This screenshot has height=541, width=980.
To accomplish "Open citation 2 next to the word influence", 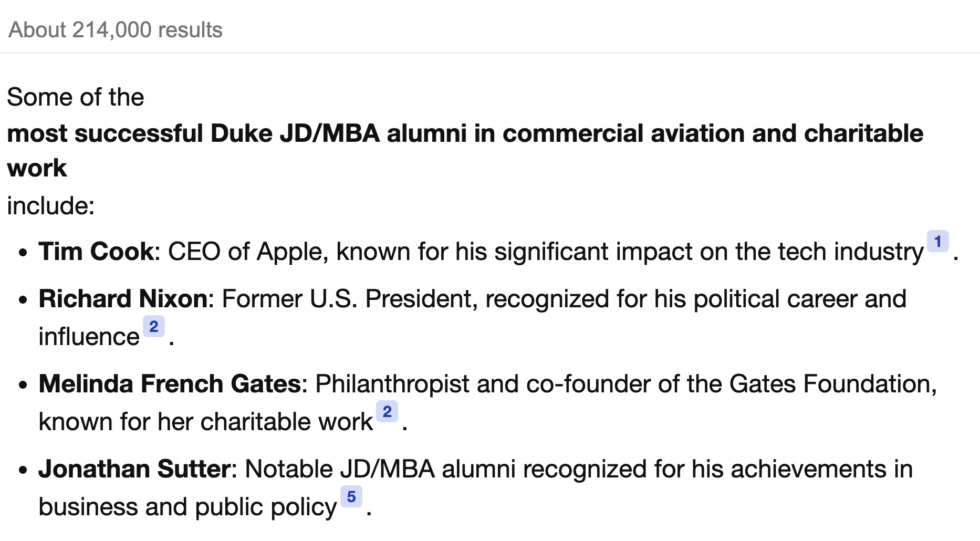I will click(154, 327).
